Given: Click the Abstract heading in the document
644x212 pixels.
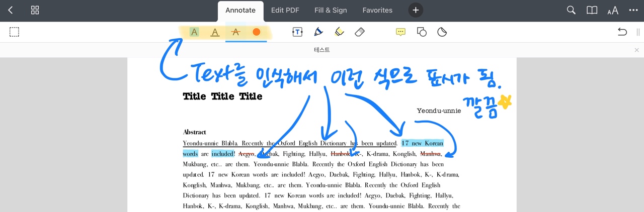Looking at the screenshot, I should [x=195, y=132].
